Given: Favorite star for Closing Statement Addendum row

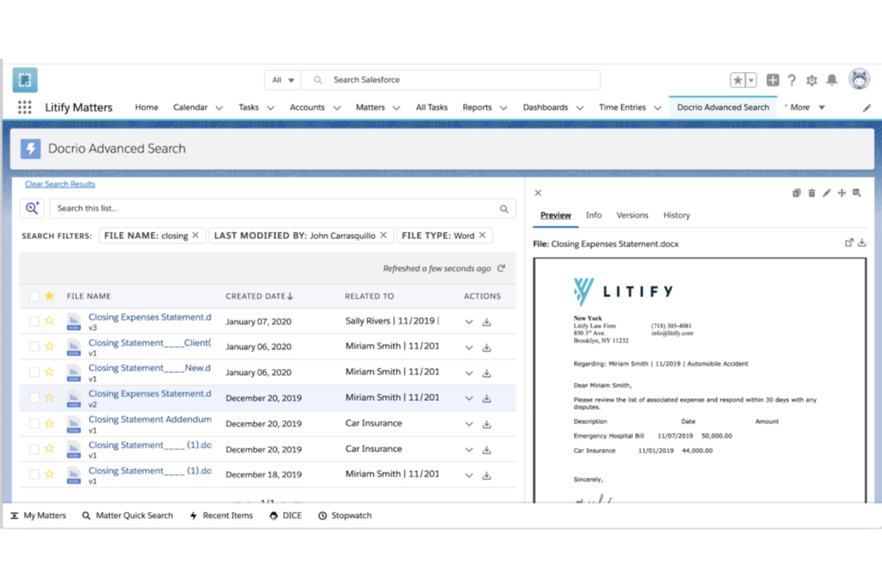Looking at the screenshot, I should click(49, 423).
